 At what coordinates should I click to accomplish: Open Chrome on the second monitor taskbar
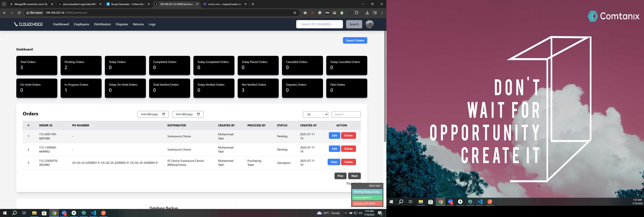click(x=441, y=202)
